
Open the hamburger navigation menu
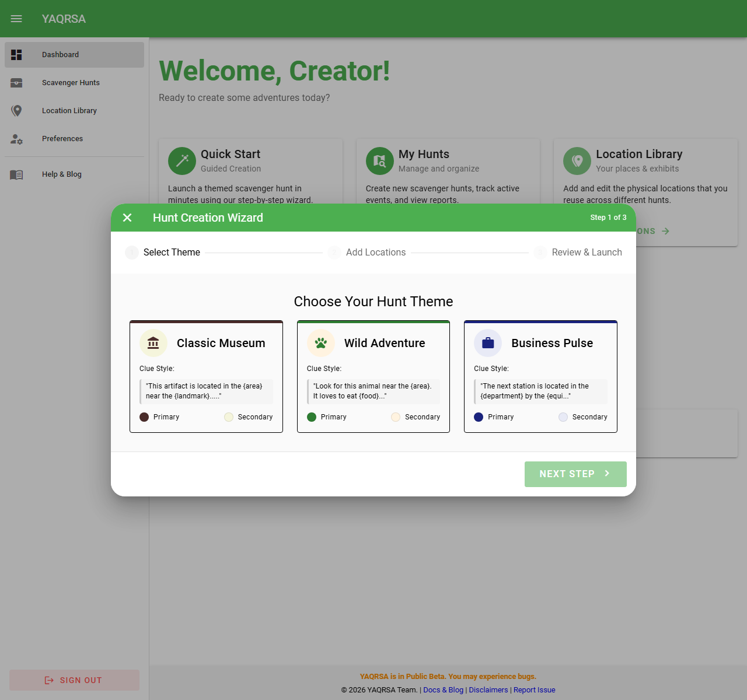click(x=16, y=19)
